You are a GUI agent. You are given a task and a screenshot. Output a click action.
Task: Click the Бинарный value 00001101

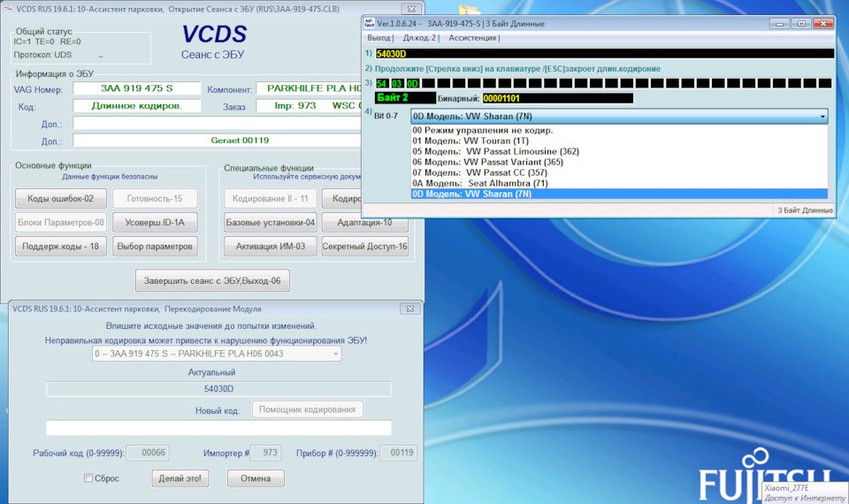tap(558, 98)
